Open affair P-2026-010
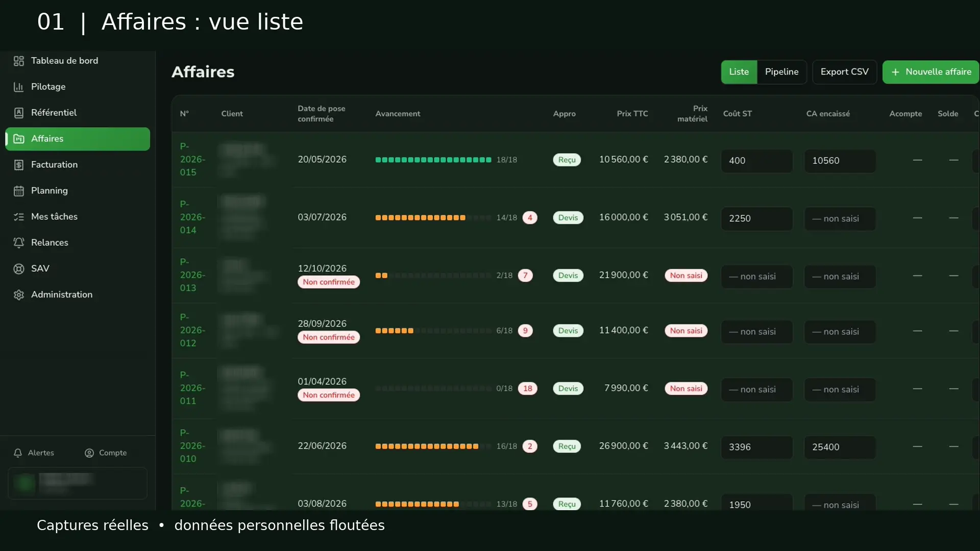980x551 pixels. tap(192, 446)
